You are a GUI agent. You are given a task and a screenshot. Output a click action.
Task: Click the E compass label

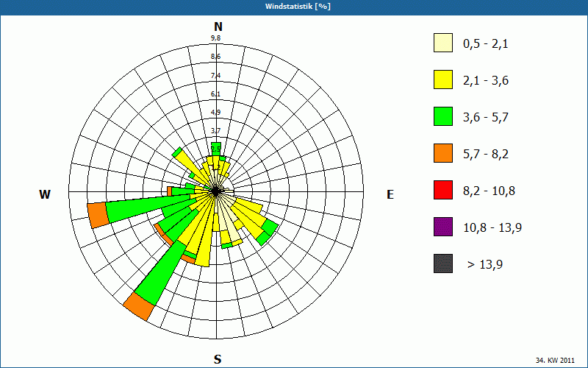tap(390, 194)
